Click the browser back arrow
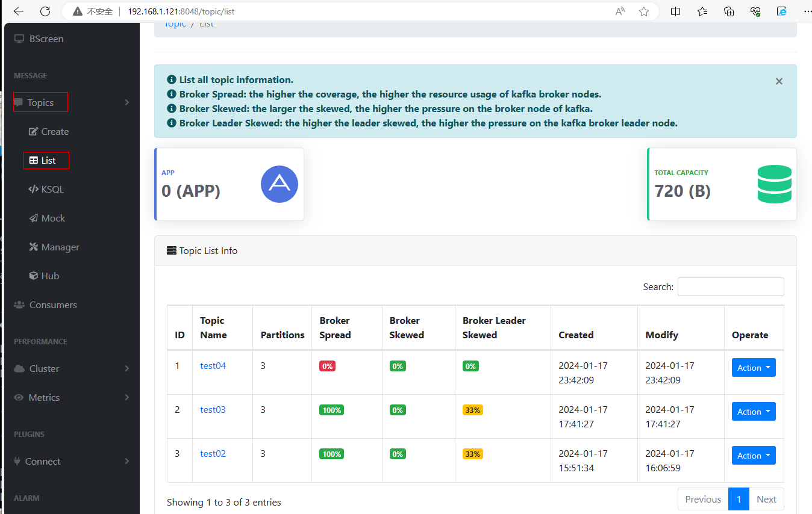 point(19,11)
